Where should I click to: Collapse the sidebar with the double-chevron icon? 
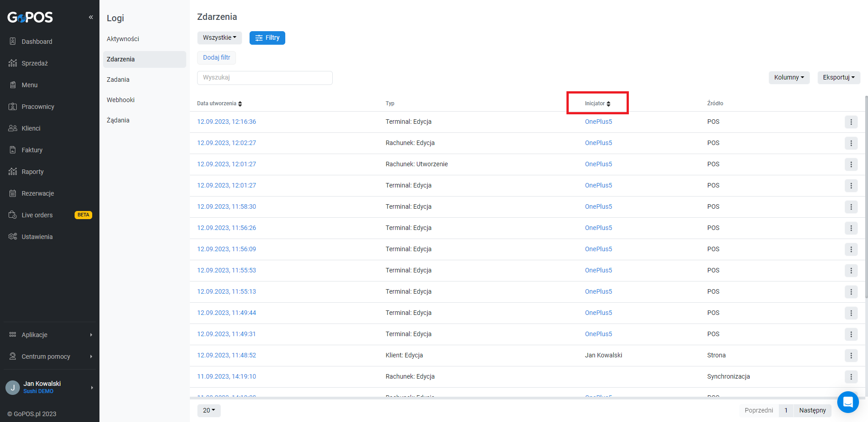pos(91,17)
